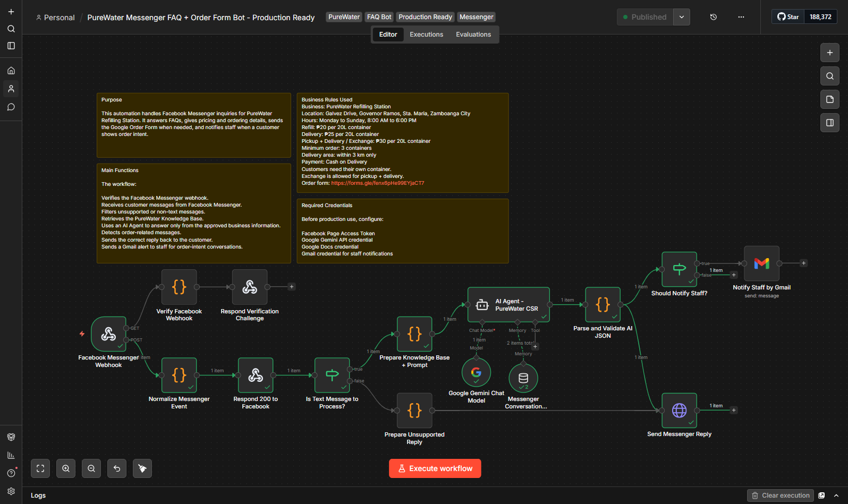Select the Prepare Unsupported Reply node

(x=414, y=411)
